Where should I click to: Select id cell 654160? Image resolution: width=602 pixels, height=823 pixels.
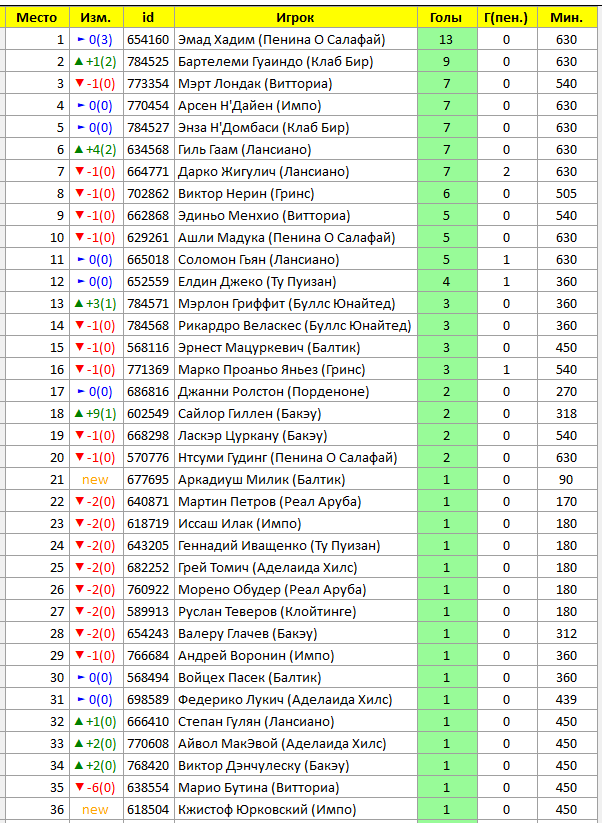[x=149, y=40]
